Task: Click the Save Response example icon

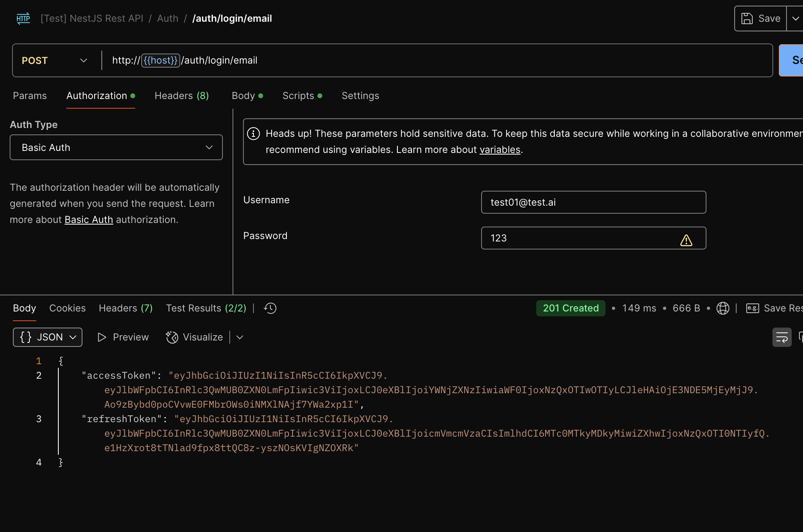Action: coord(752,308)
